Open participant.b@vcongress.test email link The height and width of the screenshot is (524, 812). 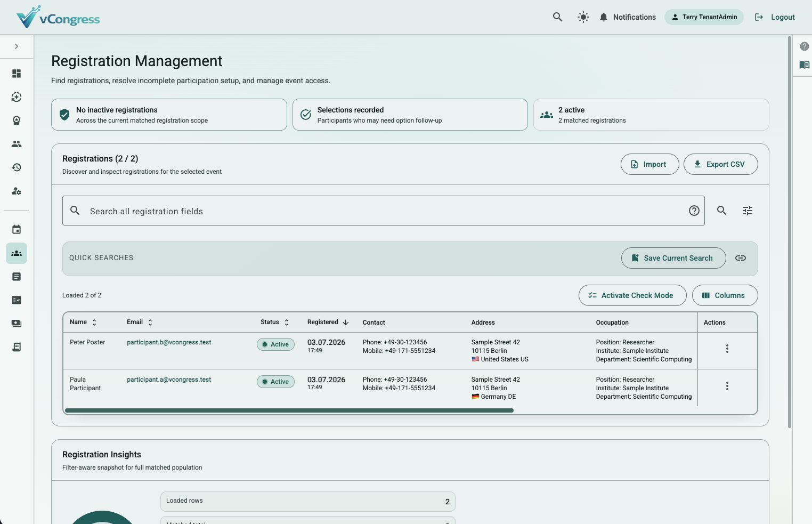(x=169, y=342)
